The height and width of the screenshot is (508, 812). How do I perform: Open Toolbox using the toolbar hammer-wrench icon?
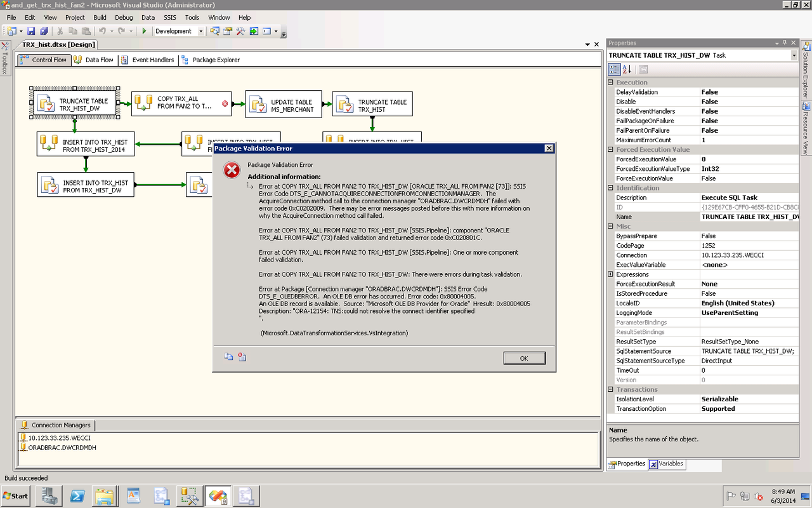tap(240, 31)
